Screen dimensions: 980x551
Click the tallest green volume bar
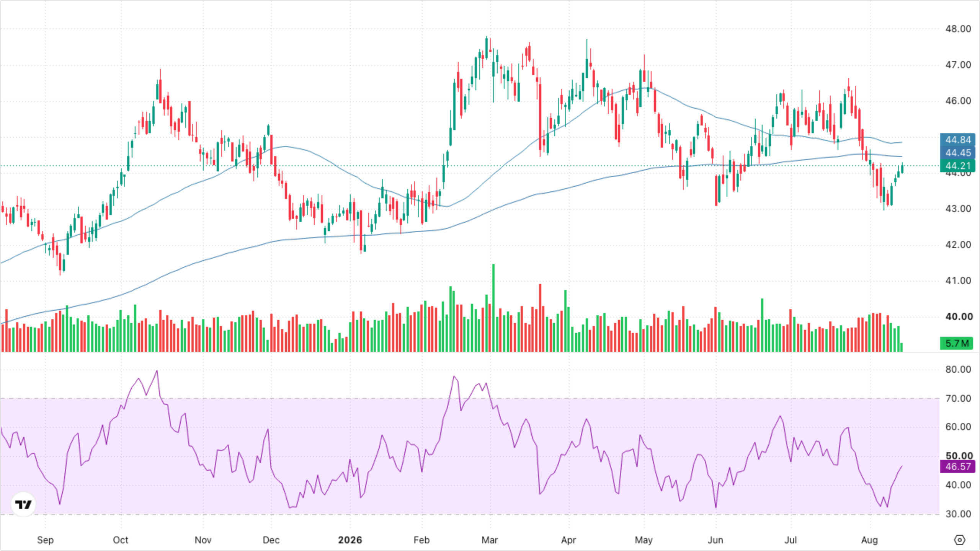pos(493,308)
